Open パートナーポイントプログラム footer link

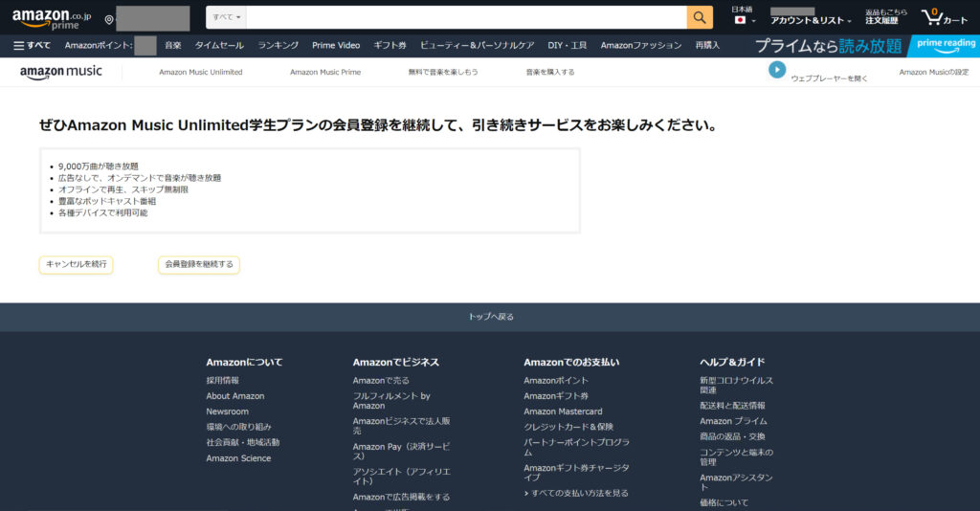coord(576,447)
